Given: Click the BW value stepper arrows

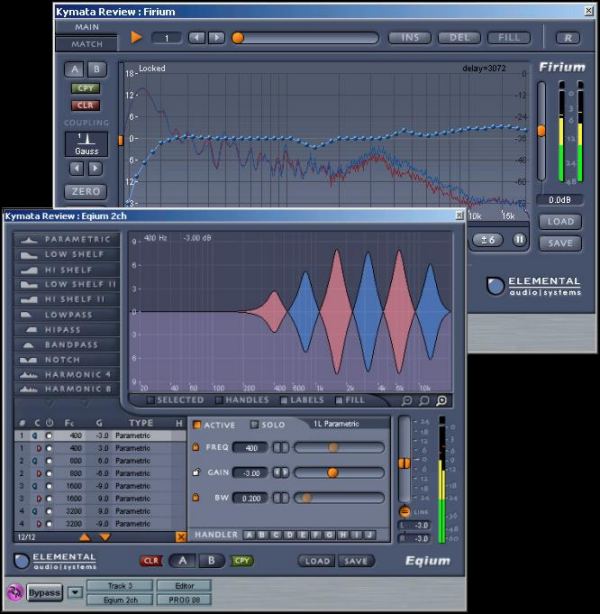Looking at the screenshot, I should click(x=281, y=498).
